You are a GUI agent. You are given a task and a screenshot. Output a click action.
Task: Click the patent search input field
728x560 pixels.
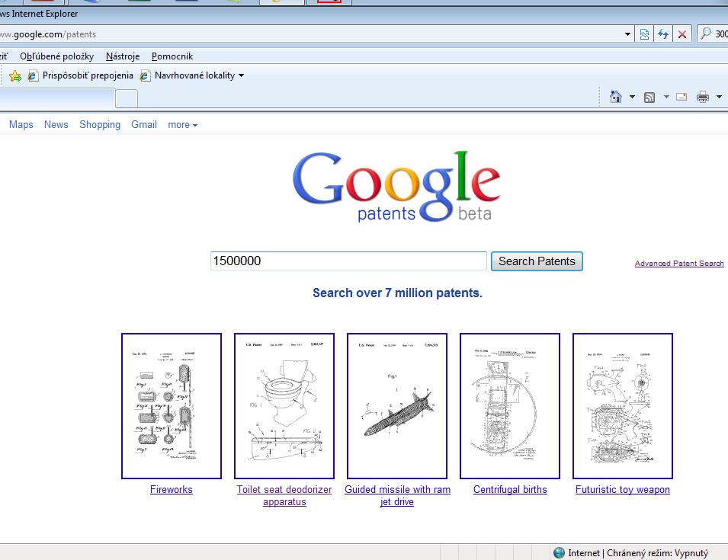(348, 261)
